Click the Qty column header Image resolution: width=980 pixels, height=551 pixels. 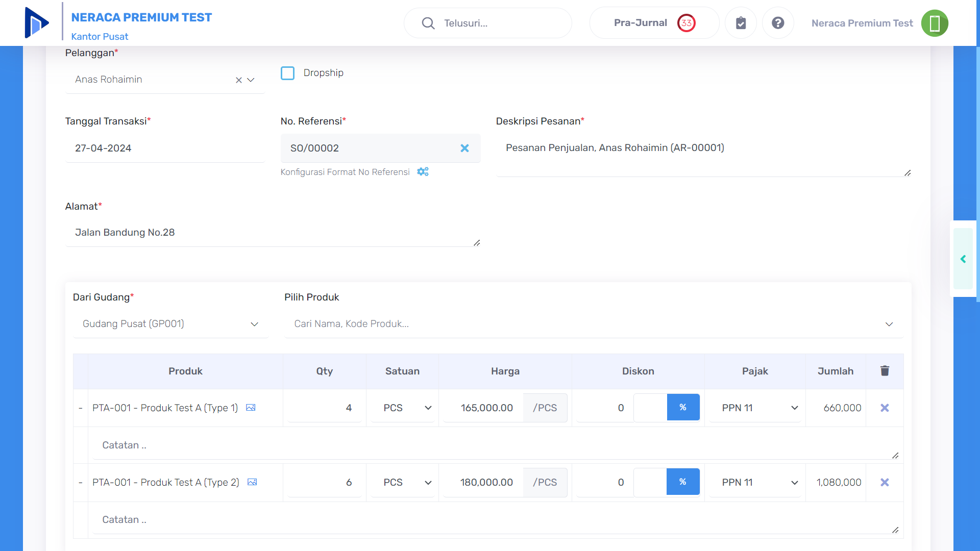[325, 371]
